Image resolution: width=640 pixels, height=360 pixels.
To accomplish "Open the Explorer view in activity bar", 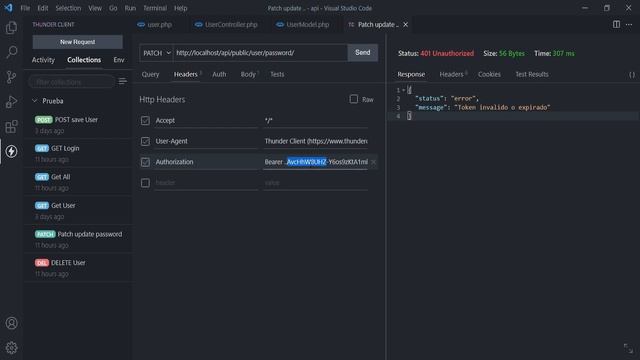I will tap(11, 27).
